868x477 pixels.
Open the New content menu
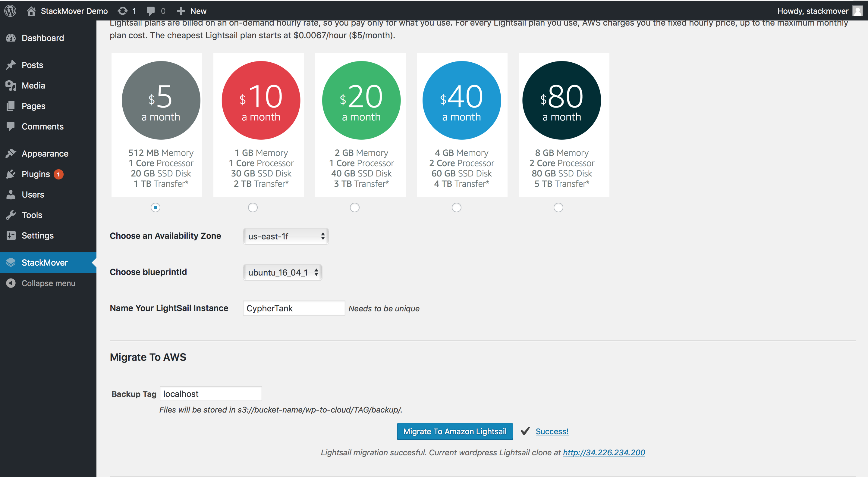tap(191, 11)
